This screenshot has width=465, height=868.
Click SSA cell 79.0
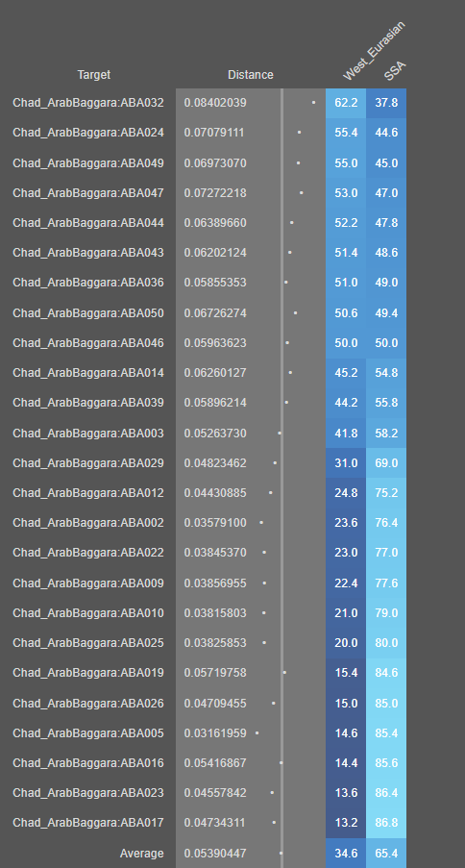coord(386,613)
